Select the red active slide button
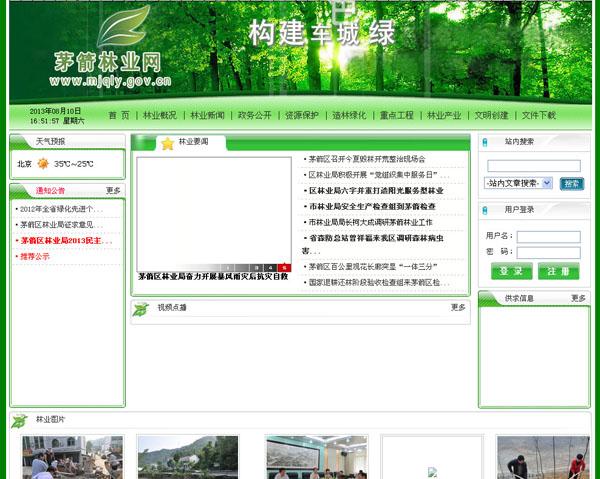 click(284, 268)
